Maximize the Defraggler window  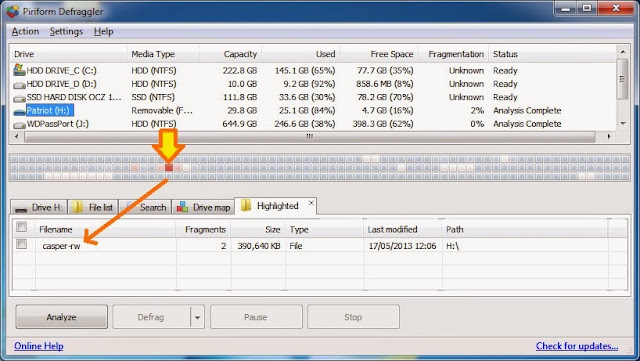pos(587,8)
